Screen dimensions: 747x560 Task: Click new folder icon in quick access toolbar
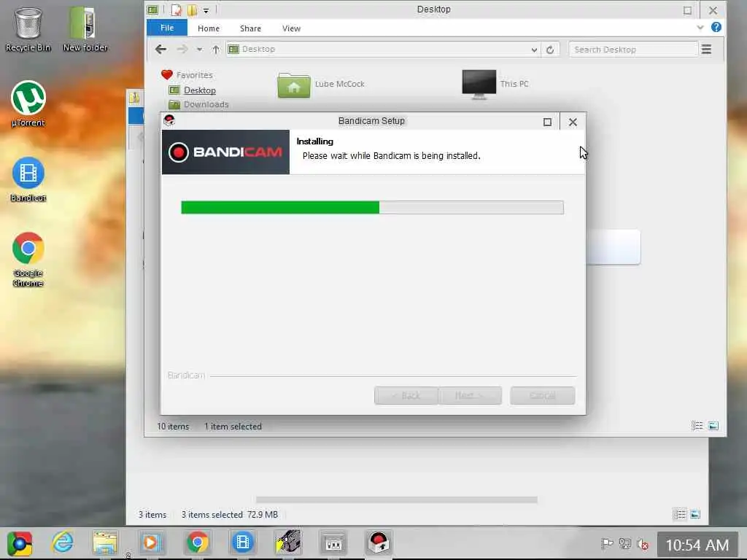(192, 9)
